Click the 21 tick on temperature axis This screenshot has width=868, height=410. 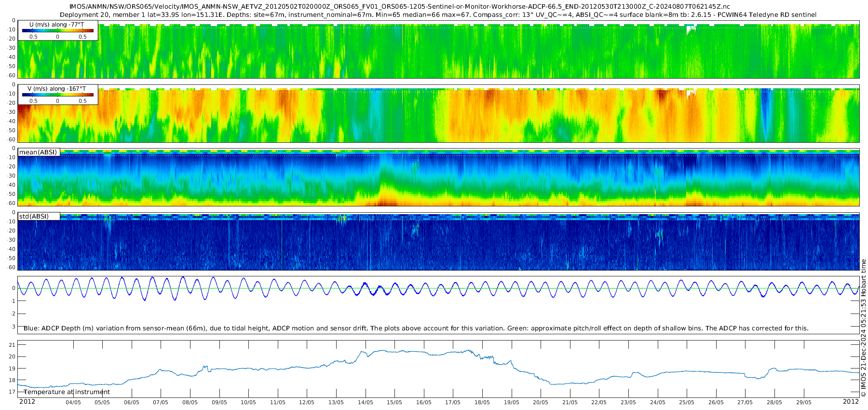pos(12,345)
